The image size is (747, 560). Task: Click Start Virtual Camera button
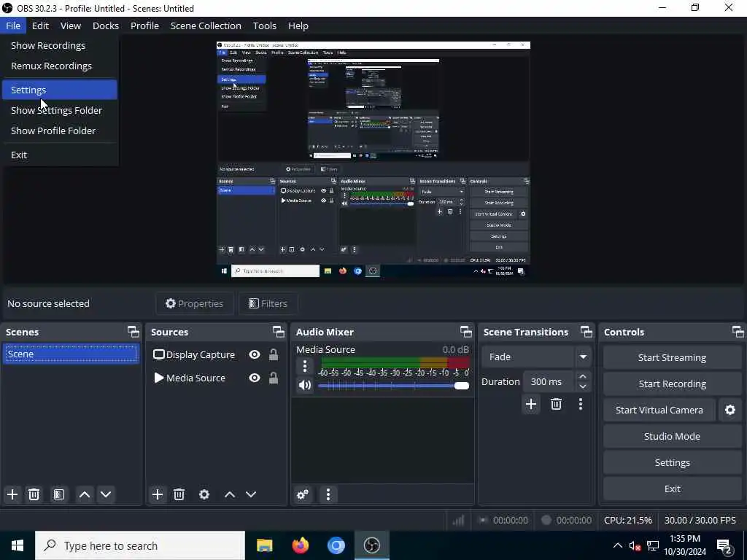tap(659, 410)
